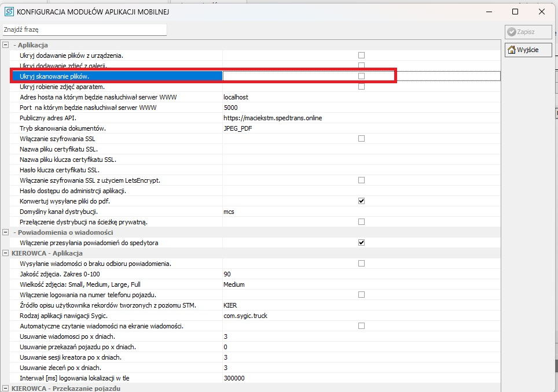Select the https://maciekstm.spedtrans.online API address
Viewport: 558px width, 392px height.
click(273, 118)
